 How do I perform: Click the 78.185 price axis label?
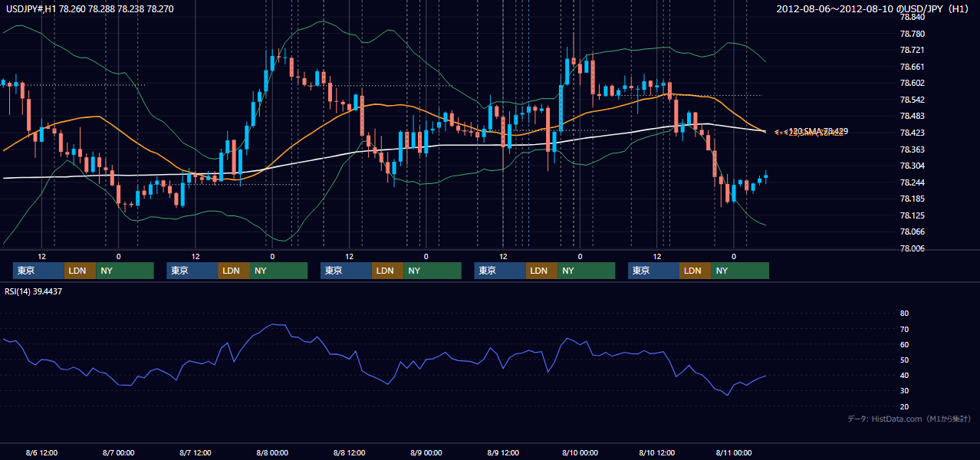(913, 199)
